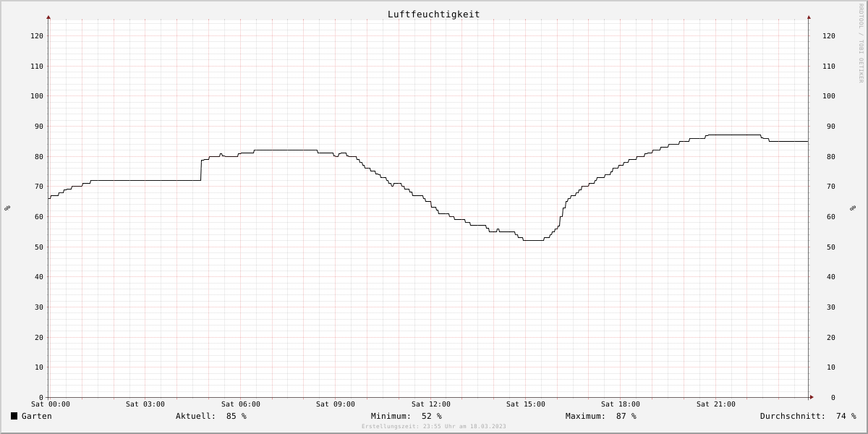The height and width of the screenshot is (434, 868).
Task: Click the top arrowhead on right axis
Action: pos(809,17)
